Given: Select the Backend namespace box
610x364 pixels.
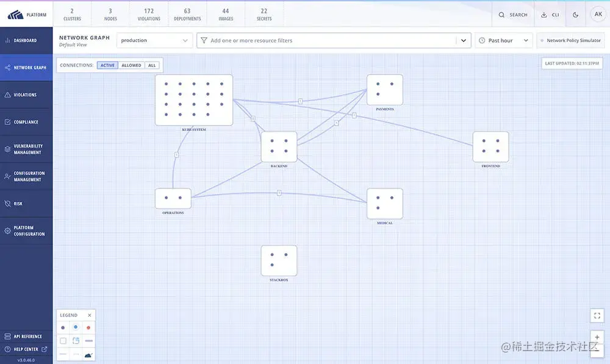Looking at the screenshot, I should 279,146.
